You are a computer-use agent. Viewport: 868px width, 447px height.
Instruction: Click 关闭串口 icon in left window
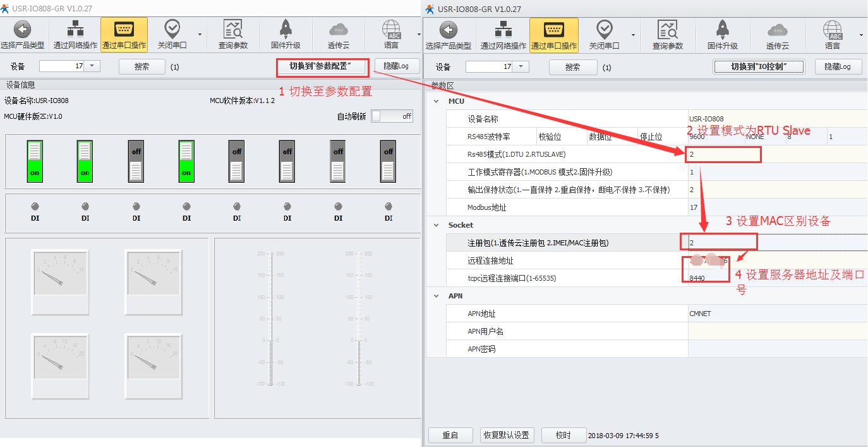tap(172, 30)
